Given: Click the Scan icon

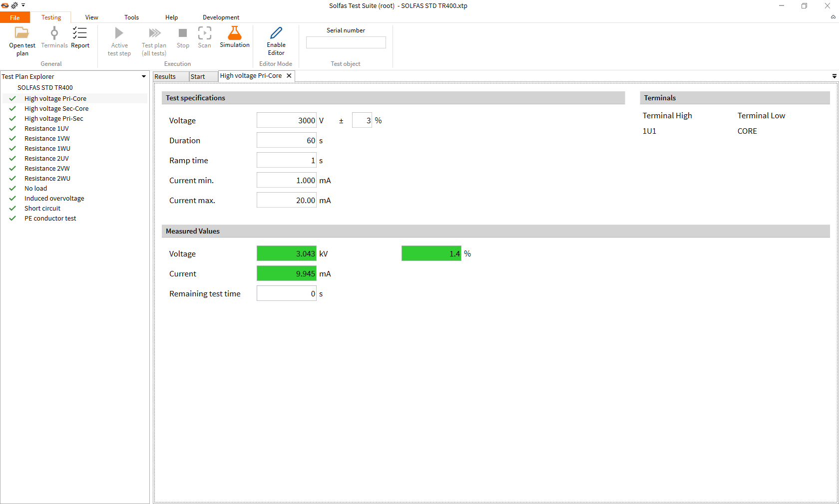Looking at the screenshot, I should point(205,33).
